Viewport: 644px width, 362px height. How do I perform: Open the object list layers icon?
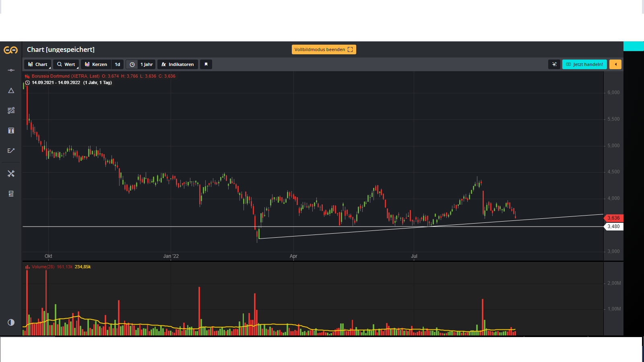tap(11, 194)
